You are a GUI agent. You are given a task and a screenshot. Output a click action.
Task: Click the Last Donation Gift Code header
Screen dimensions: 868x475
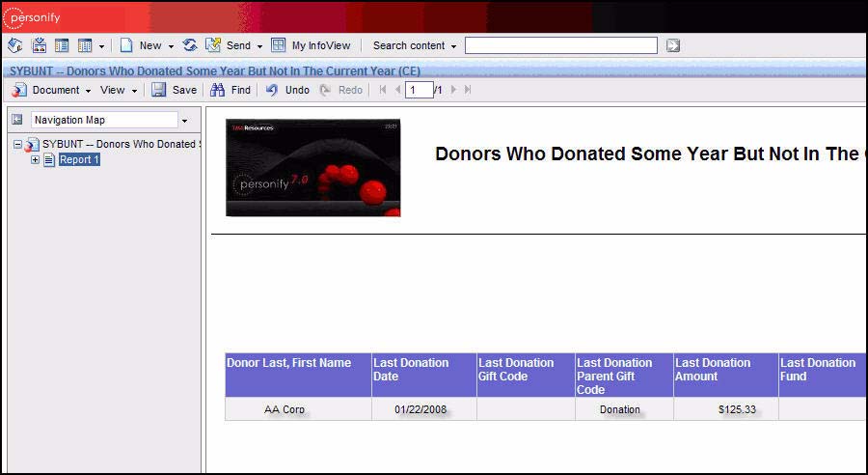(x=526, y=376)
